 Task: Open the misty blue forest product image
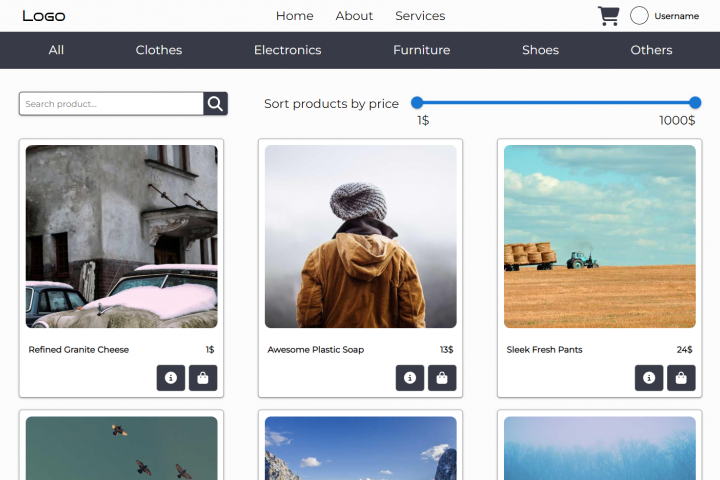tap(600, 448)
